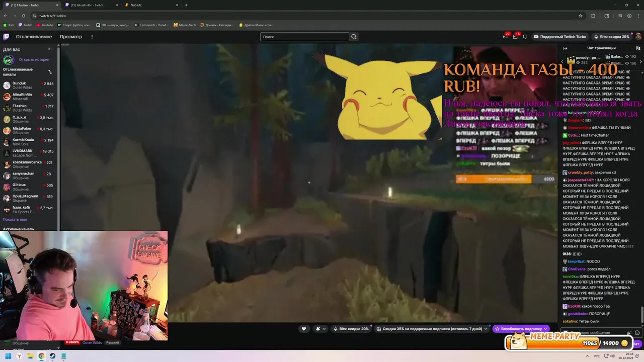Click Bits 29% discount below player

coord(351,329)
